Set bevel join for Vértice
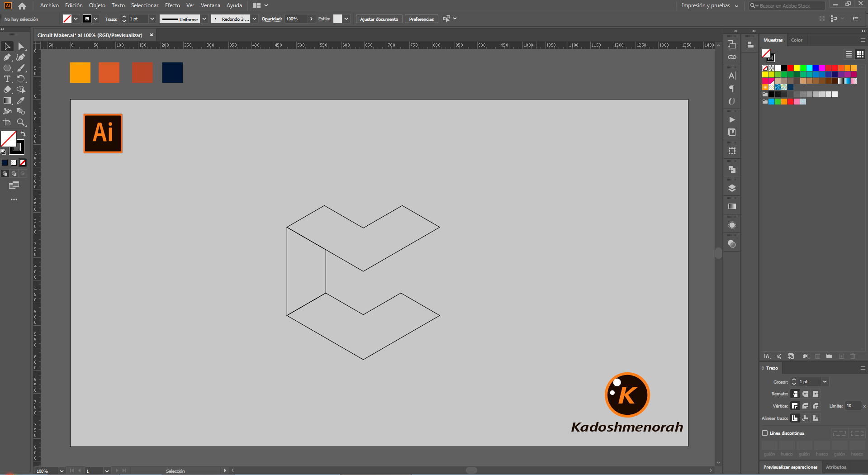 tap(816, 406)
